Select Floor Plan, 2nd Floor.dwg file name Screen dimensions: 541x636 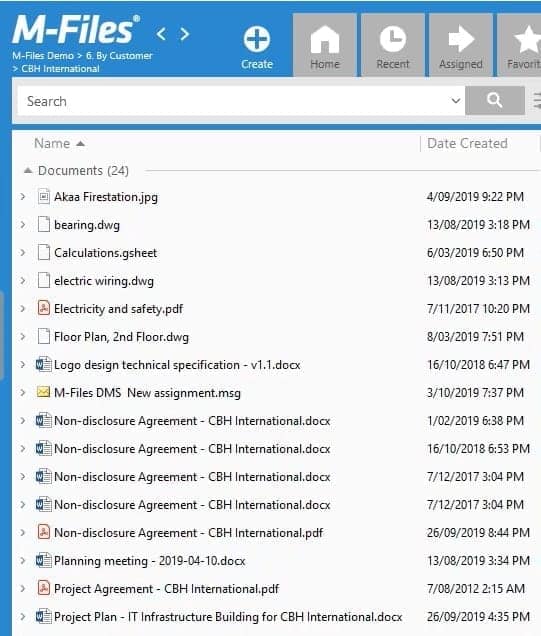[x=121, y=337]
